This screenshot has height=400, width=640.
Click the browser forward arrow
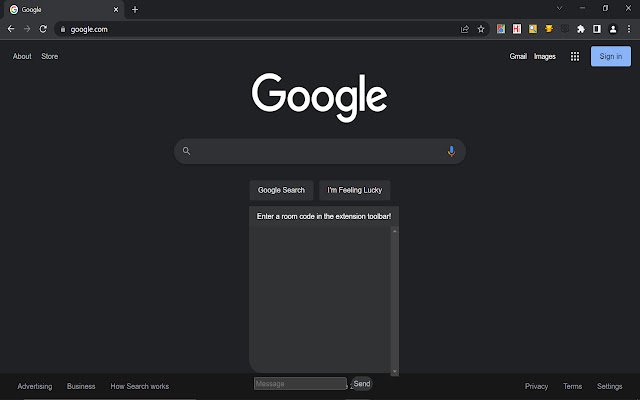(27, 29)
